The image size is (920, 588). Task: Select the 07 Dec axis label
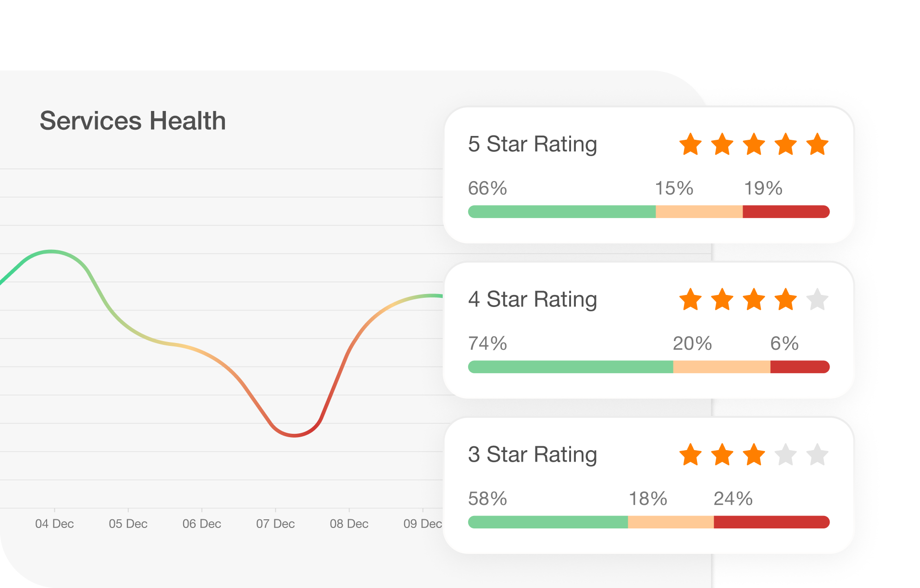click(275, 524)
